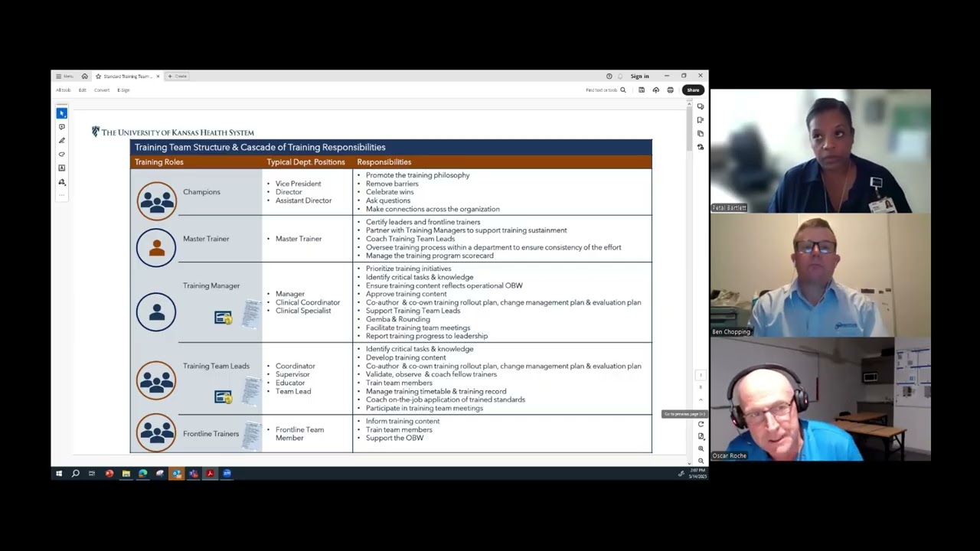Viewport: 980px width, 551px height.
Task: Star the Standard Training Team document tab
Action: click(x=98, y=77)
